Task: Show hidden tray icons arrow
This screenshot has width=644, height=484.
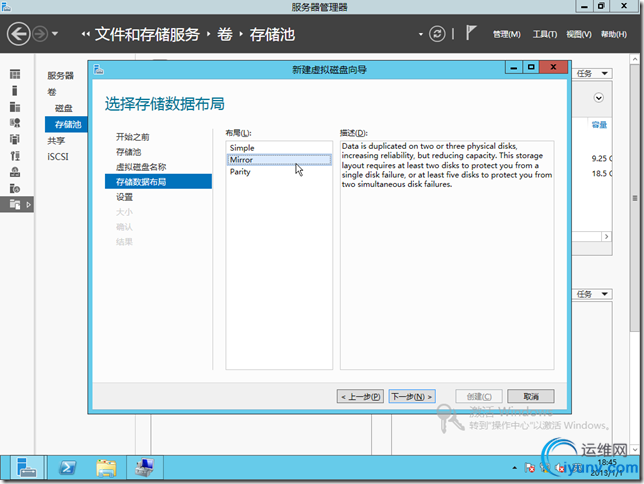Action: click(514, 468)
